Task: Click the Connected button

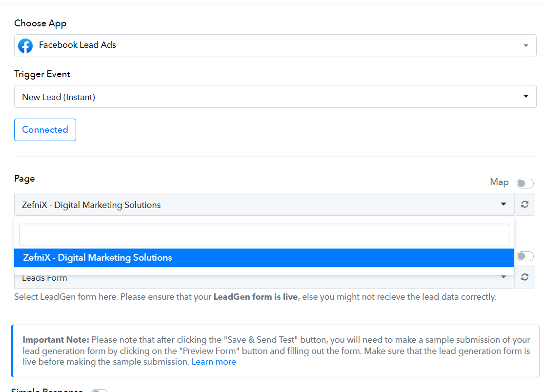Action: pos(45,130)
